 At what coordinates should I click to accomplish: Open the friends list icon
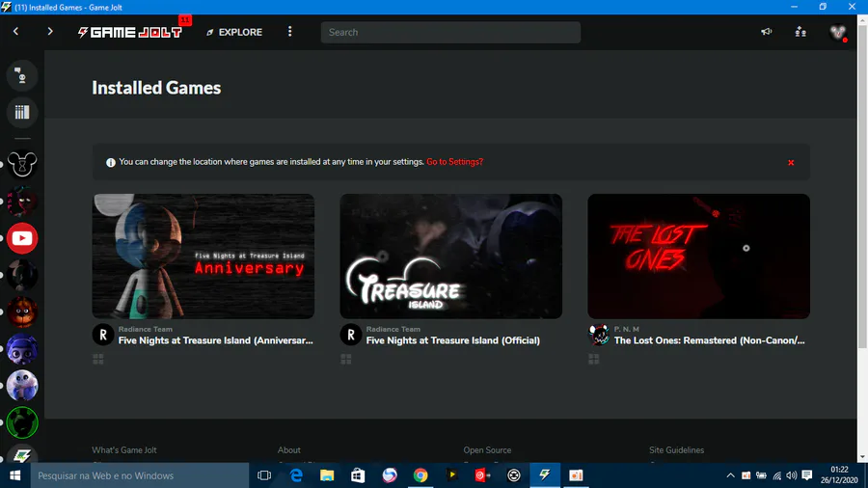pyautogui.click(x=800, y=32)
